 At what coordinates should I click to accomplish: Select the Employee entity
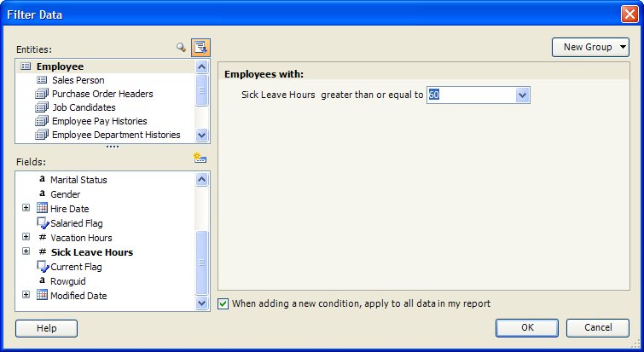tap(60, 66)
